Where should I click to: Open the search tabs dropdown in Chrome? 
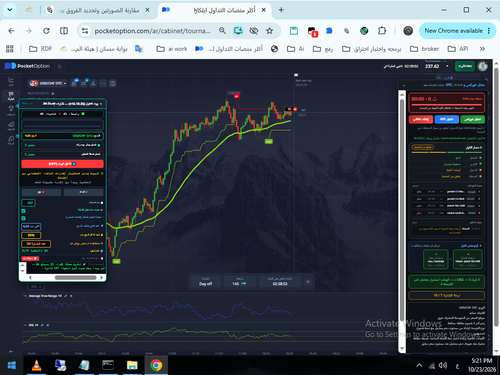click(10, 10)
